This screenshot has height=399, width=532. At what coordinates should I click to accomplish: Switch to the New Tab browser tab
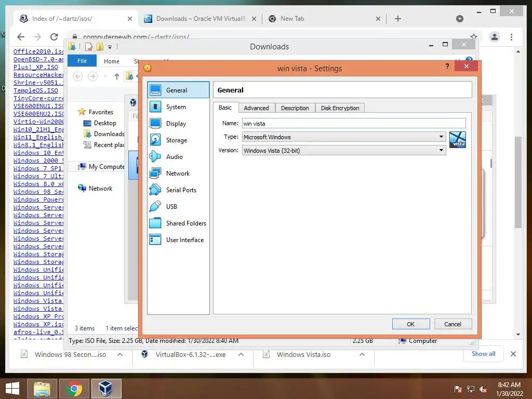[324, 19]
